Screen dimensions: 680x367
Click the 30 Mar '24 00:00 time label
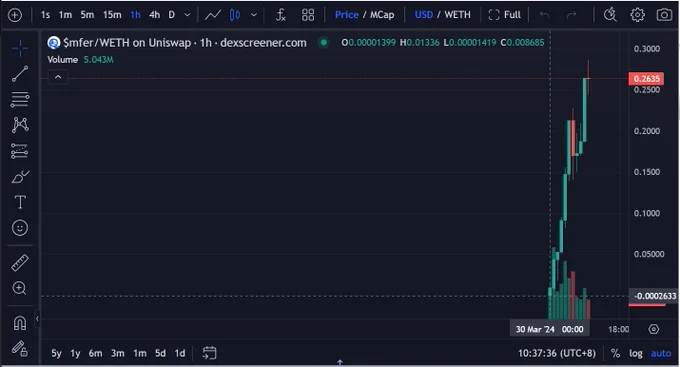pos(549,329)
